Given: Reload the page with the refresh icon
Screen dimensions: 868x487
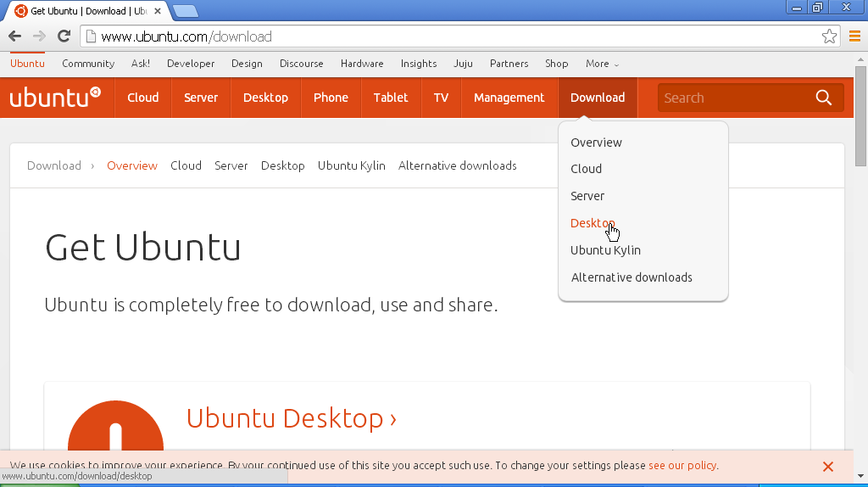Looking at the screenshot, I should coord(64,36).
